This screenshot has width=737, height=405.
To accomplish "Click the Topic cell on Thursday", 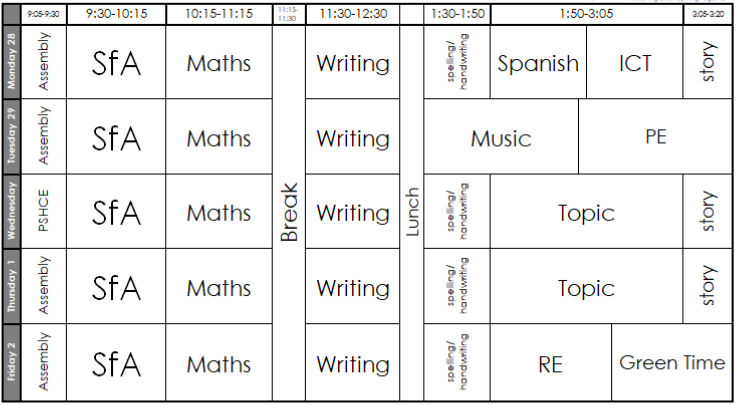I will click(x=586, y=288).
